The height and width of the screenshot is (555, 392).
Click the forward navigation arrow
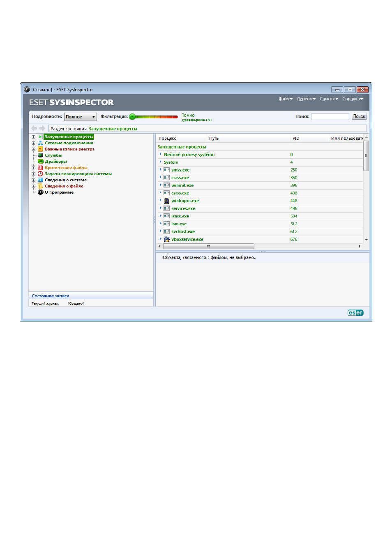pyautogui.click(x=42, y=128)
